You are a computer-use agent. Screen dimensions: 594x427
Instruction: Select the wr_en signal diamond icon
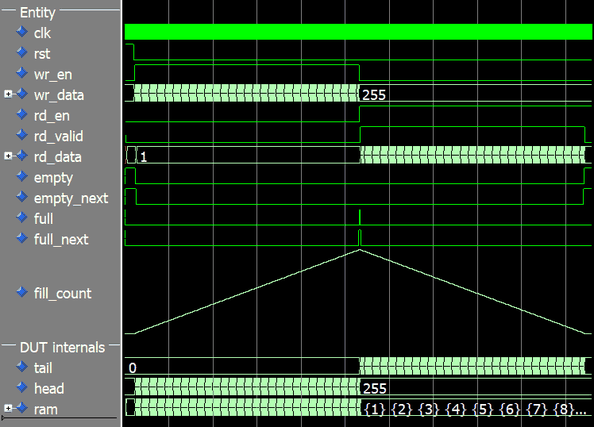(x=22, y=73)
